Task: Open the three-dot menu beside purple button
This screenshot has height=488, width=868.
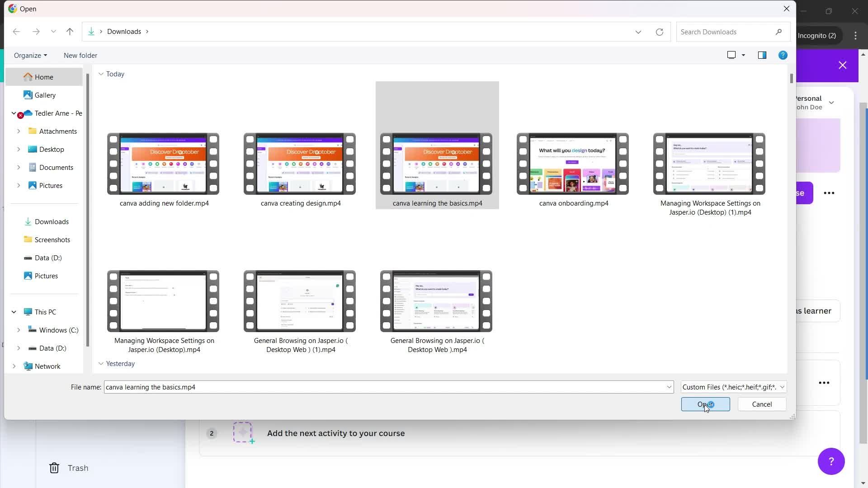Action: pos(829,193)
